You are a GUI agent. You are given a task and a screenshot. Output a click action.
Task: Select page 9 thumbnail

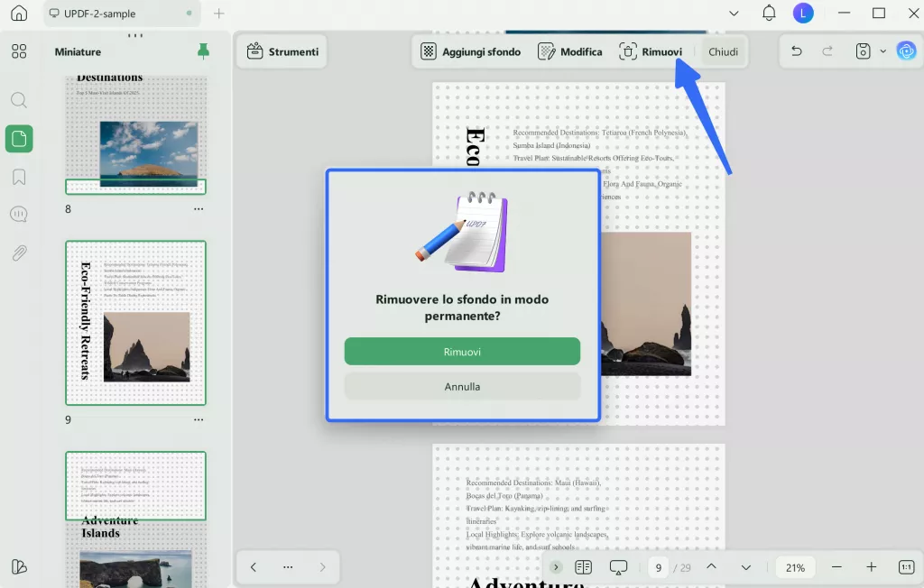tap(135, 323)
